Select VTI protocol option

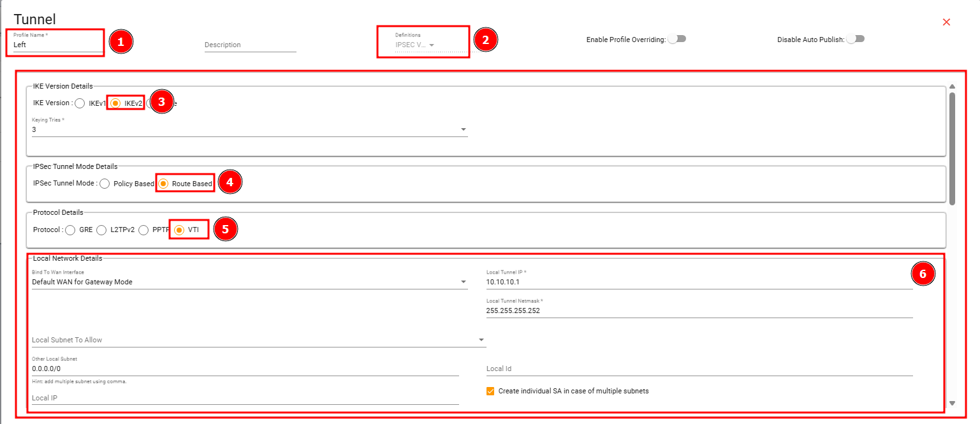click(x=179, y=230)
